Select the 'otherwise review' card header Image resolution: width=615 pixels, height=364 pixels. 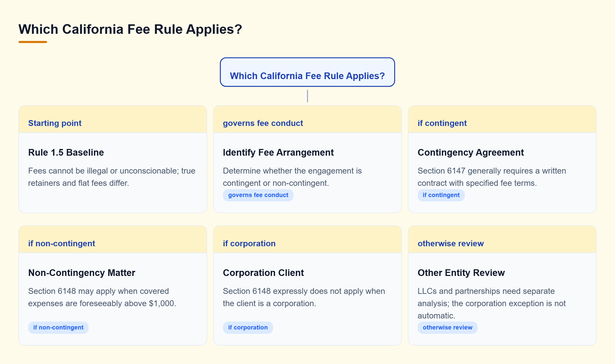pos(502,240)
